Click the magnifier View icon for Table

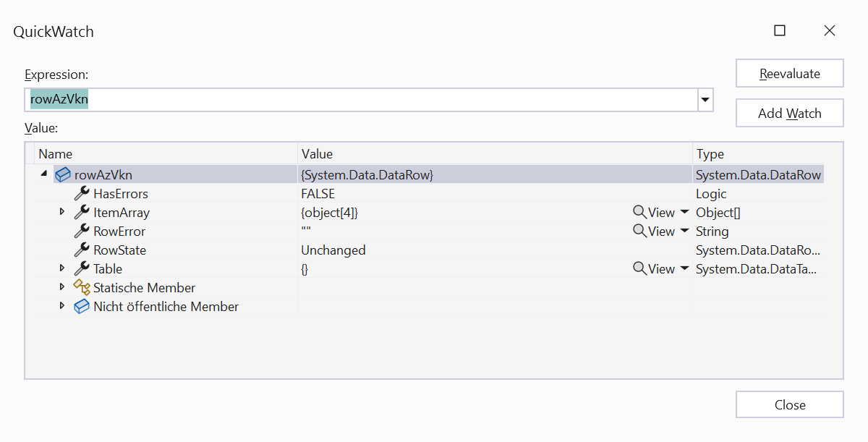pyautogui.click(x=639, y=268)
